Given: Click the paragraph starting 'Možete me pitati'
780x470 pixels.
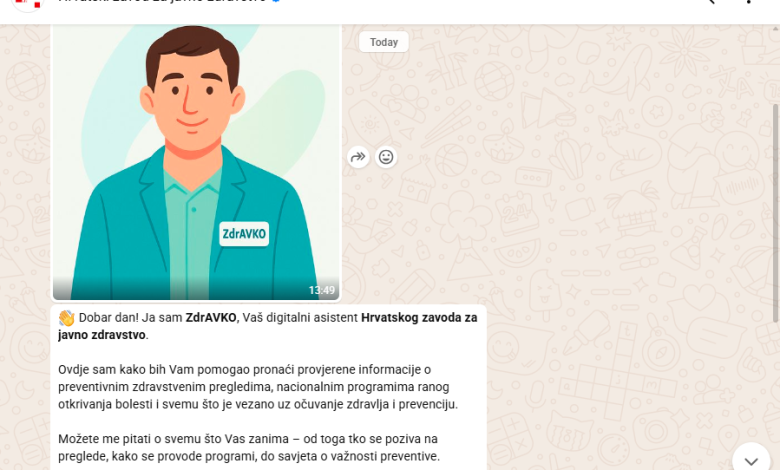Looking at the screenshot, I should [249, 448].
